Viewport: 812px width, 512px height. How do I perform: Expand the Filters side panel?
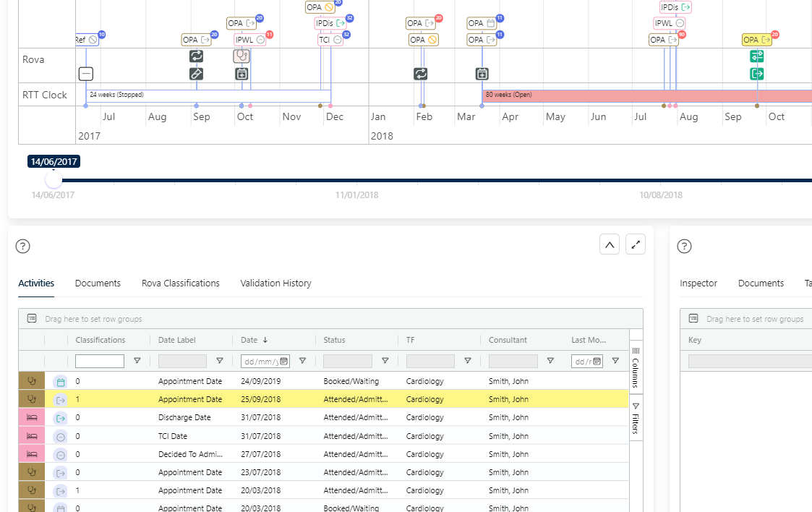[x=636, y=419]
